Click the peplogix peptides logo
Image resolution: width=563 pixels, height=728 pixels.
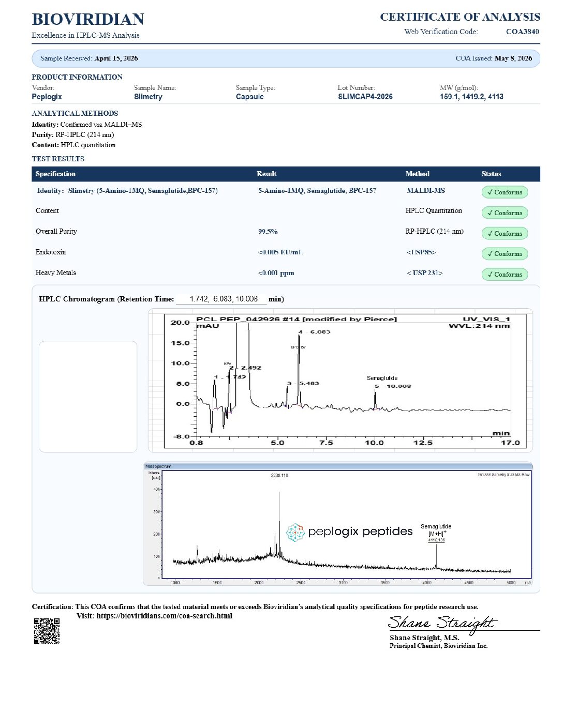tap(349, 532)
